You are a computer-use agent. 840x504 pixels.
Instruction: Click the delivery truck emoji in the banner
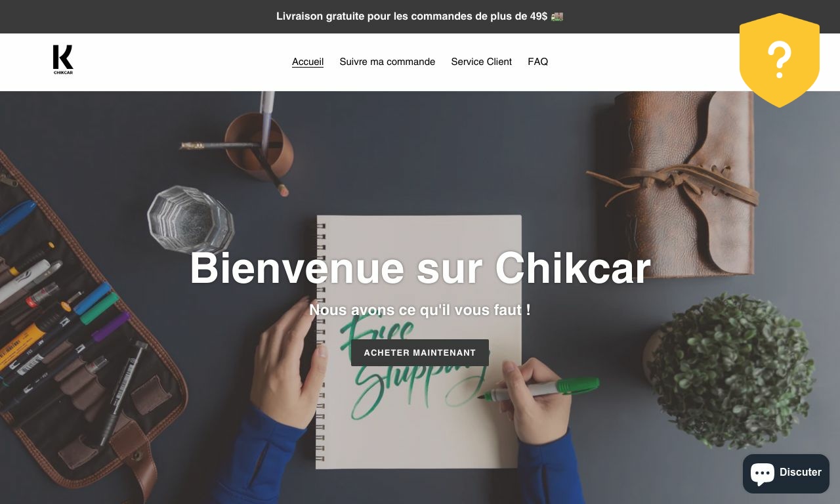557,16
